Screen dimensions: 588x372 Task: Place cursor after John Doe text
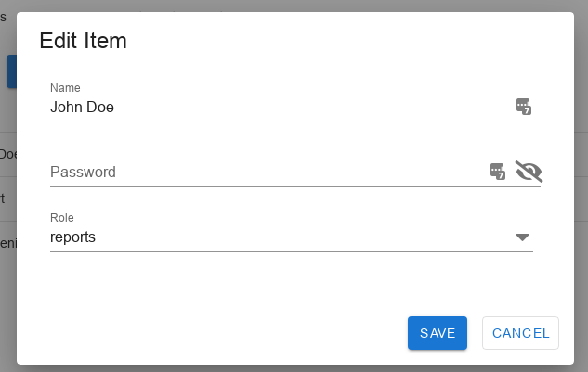click(x=115, y=107)
